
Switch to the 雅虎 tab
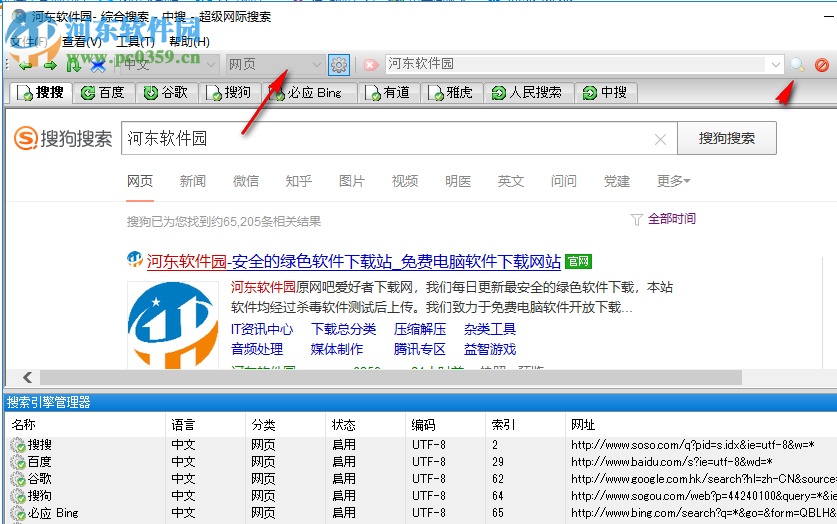click(451, 92)
